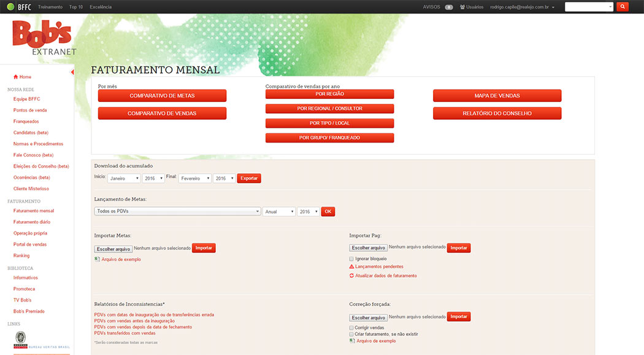Open the Lançamento de Metas year dropdown

(x=308, y=211)
